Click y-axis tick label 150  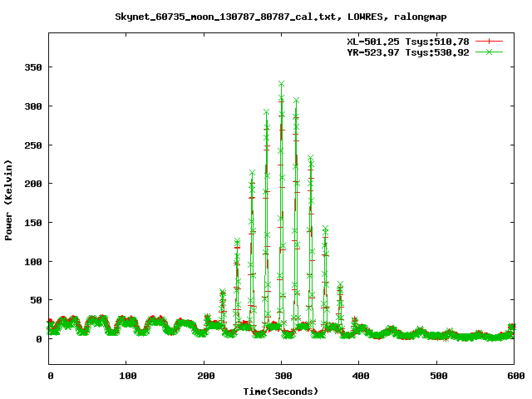(x=33, y=223)
